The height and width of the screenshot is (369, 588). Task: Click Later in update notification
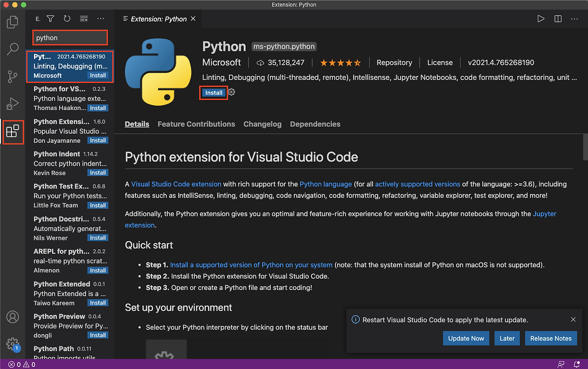pos(507,338)
